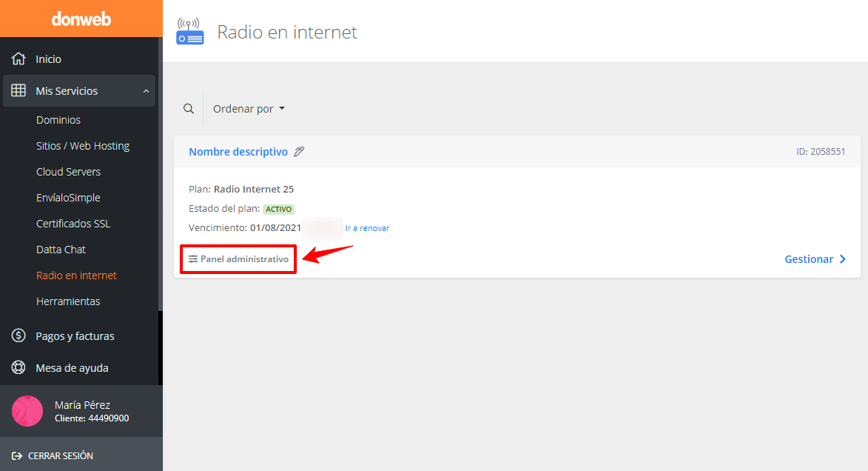The width and height of the screenshot is (868, 471).
Task: Click the Vencimiento 01/08/2021 date
Action: 275,228
